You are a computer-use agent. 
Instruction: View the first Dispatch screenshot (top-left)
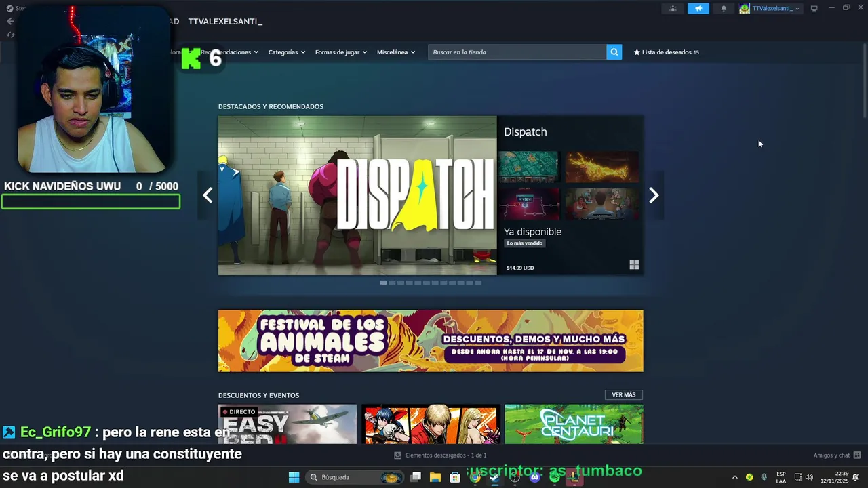tap(528, 167)
